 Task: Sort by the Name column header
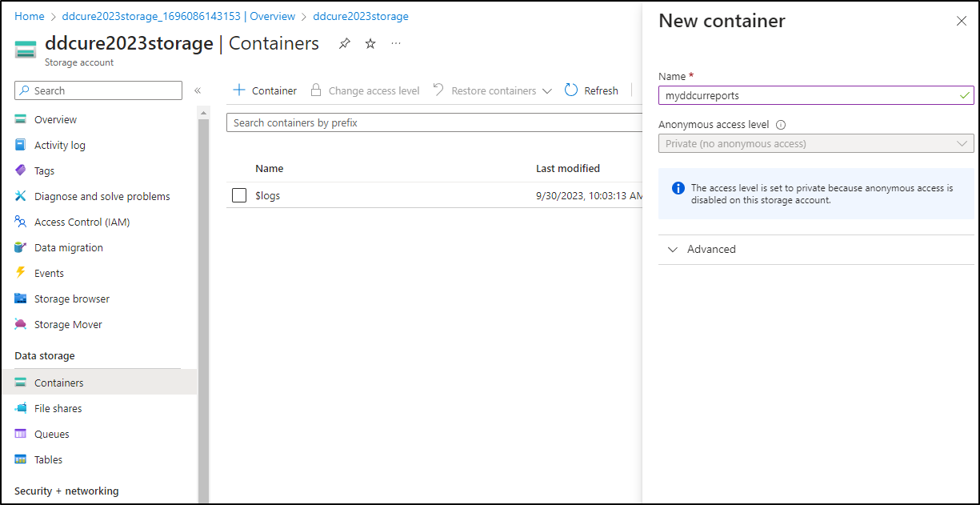270,168
